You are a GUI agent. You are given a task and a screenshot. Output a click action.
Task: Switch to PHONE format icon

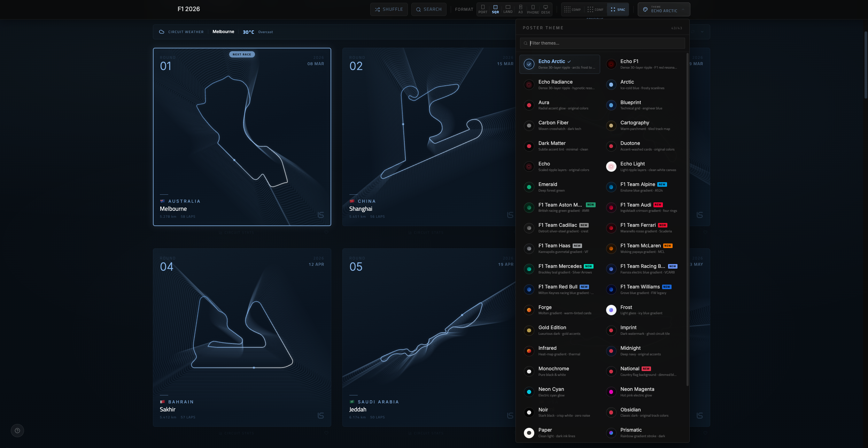point(533,9)
